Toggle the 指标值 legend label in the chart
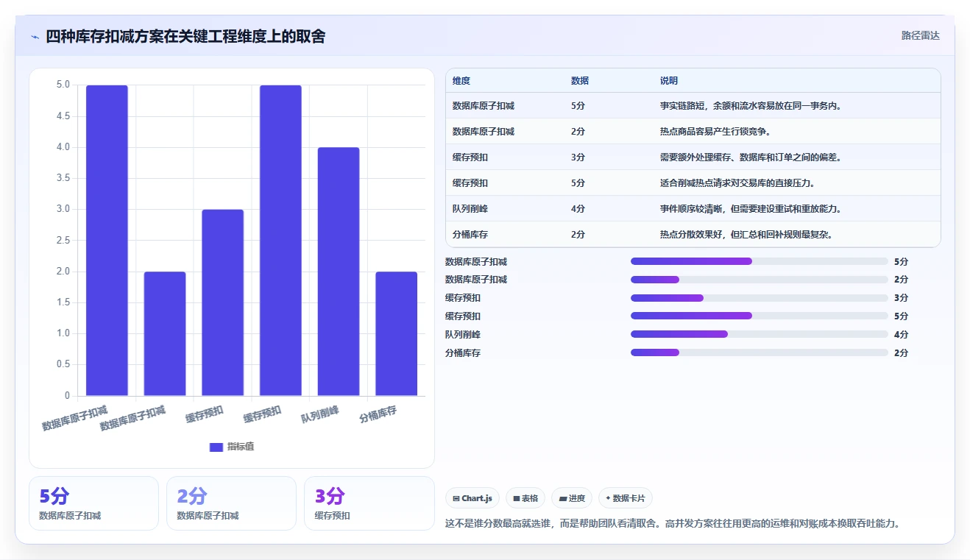This screenshot has width=970, height=560. pos(241,447)
